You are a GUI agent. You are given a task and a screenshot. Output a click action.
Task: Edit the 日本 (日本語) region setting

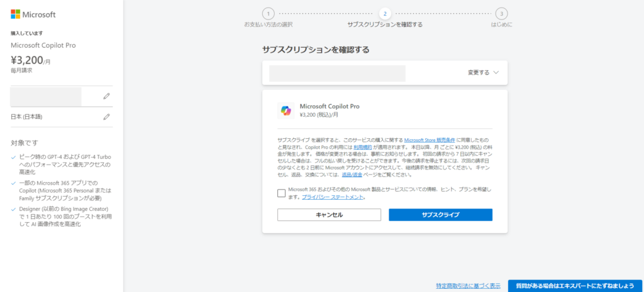pos(107,117)
